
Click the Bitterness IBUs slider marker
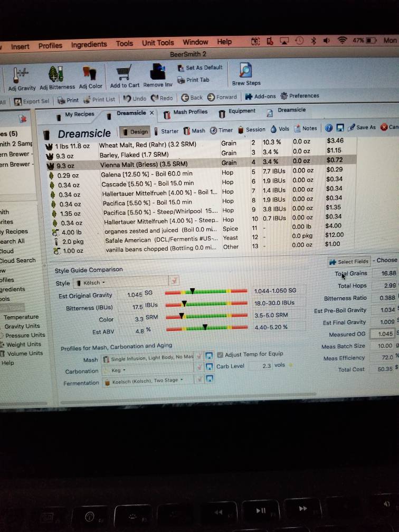pyautogui.click(x=184, y=303)
